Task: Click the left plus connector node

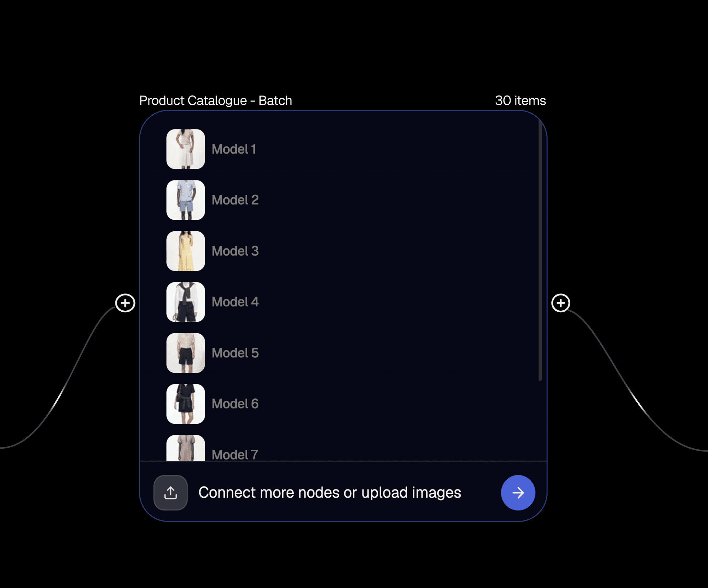Action: tap(125, 303)
